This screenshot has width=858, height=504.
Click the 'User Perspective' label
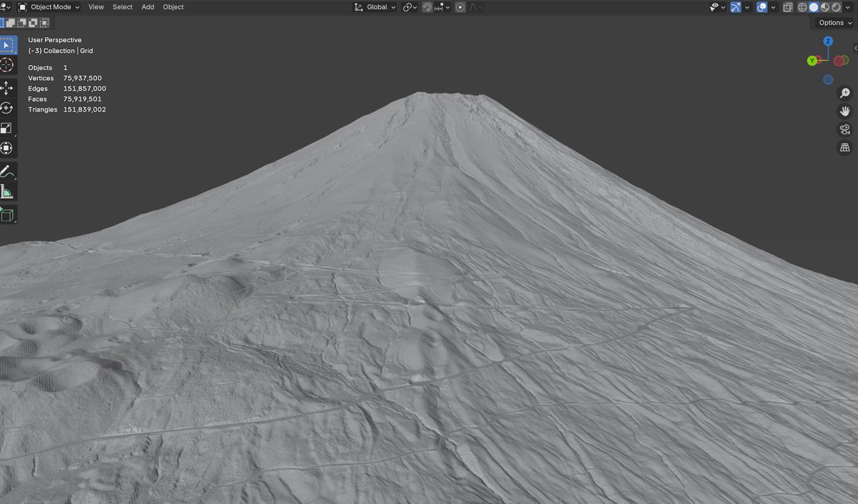55,40
